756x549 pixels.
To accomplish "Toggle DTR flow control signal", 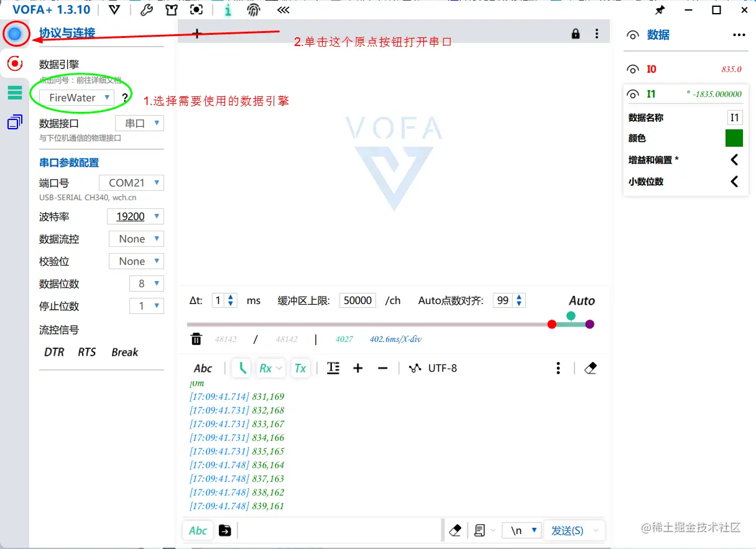I will click(x=53, y=352).
